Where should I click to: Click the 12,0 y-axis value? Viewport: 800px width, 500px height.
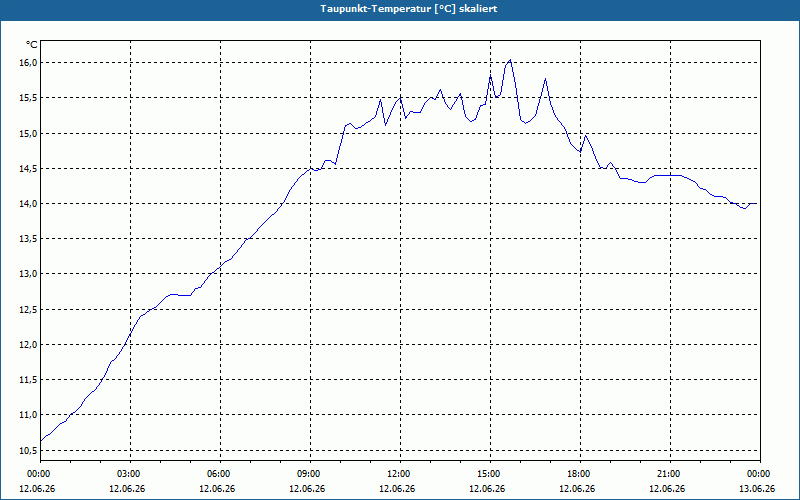[29, 345]
